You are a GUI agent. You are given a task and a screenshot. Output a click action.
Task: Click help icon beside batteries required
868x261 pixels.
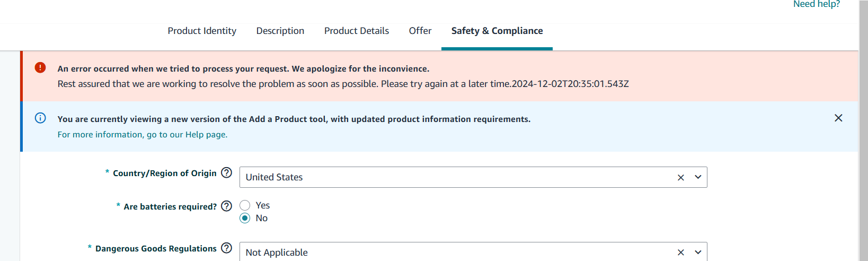(x=226, y=206)
